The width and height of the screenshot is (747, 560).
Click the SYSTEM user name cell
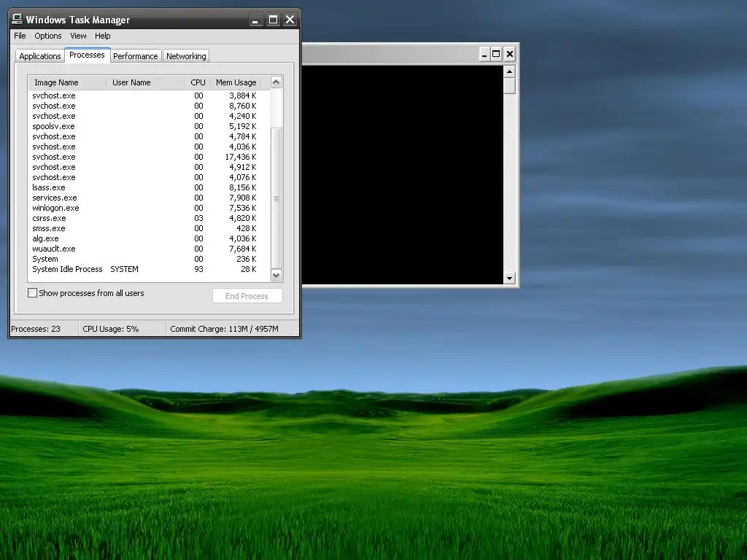click(x=124, y=270)
